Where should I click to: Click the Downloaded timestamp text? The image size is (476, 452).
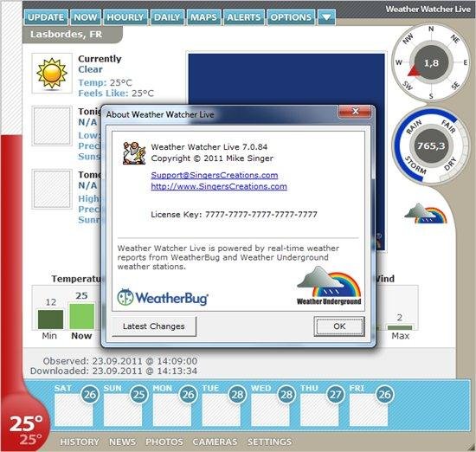click(114, 371)
